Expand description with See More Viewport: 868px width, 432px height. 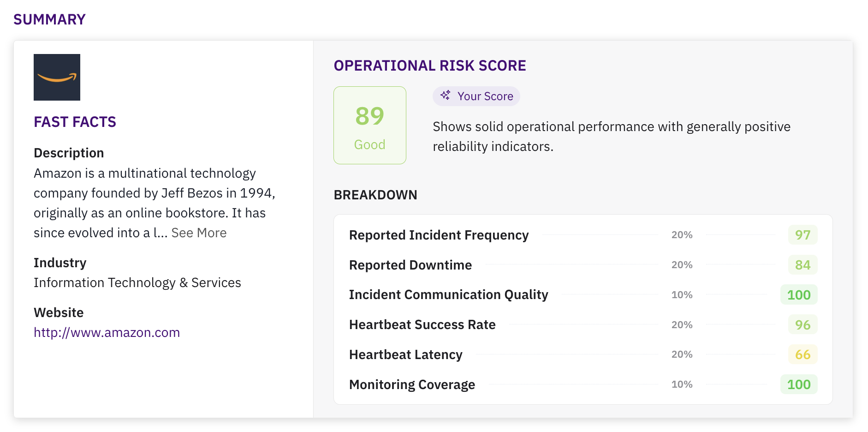(x=199, y=233)
